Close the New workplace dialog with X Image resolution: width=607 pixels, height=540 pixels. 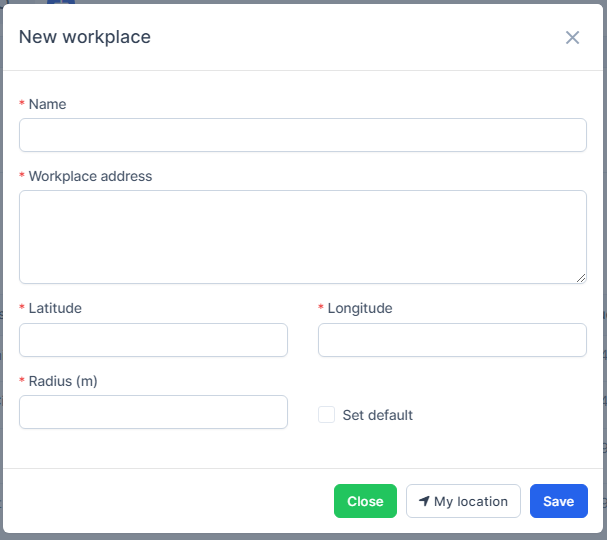[572, 38]
